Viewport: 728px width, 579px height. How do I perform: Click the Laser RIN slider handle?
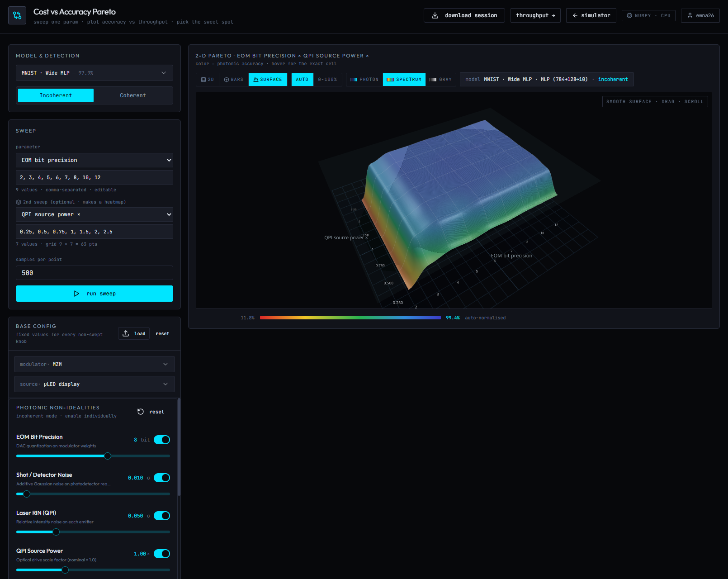tap(56, 532)
